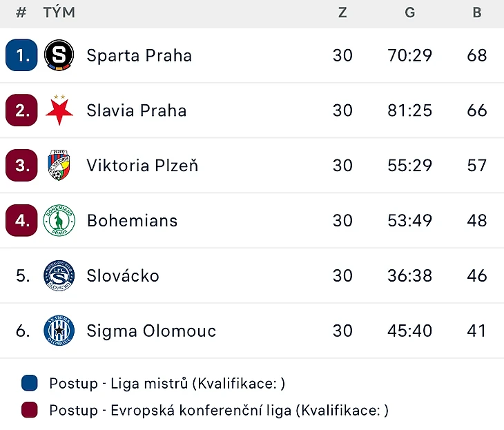Click the Sigma Olomouc club logo

click(x=59, y=331)
